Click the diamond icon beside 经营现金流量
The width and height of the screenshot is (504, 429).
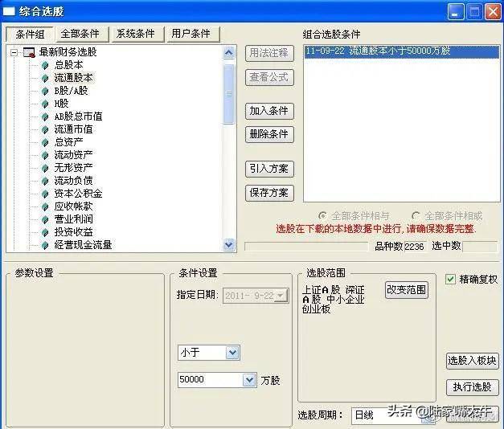pos(45,246)
